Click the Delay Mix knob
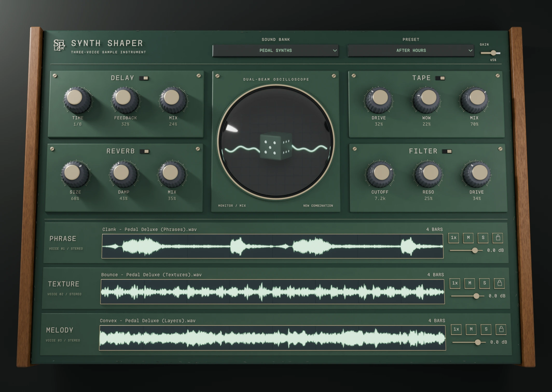The height and width of the screenshot is (392, 552). (173, 100)
